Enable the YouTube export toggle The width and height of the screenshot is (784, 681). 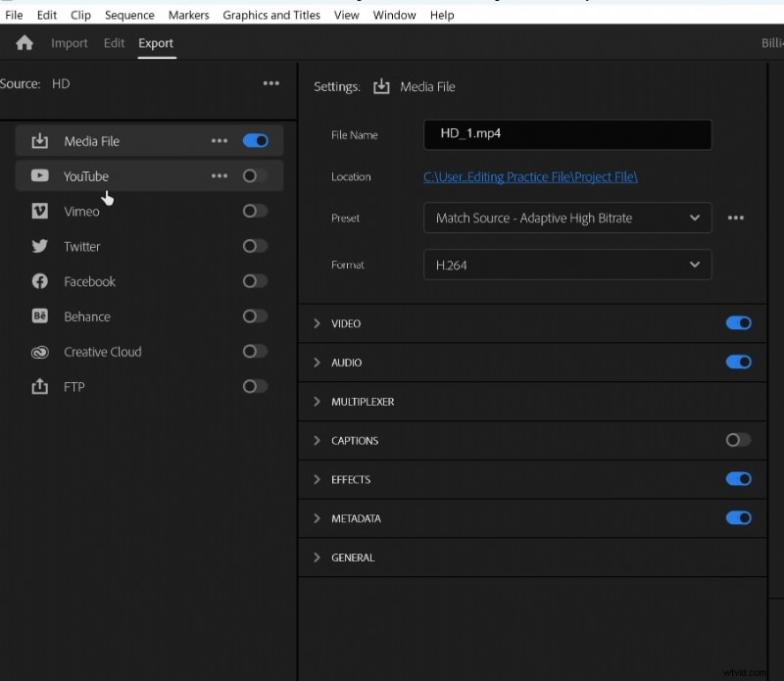click(x=255, y=175)
